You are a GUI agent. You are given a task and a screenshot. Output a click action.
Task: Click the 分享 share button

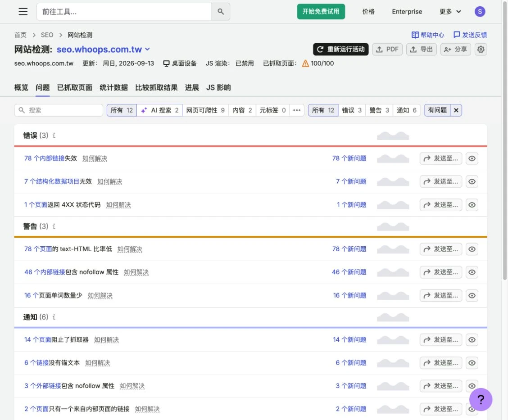click(455, 49)
